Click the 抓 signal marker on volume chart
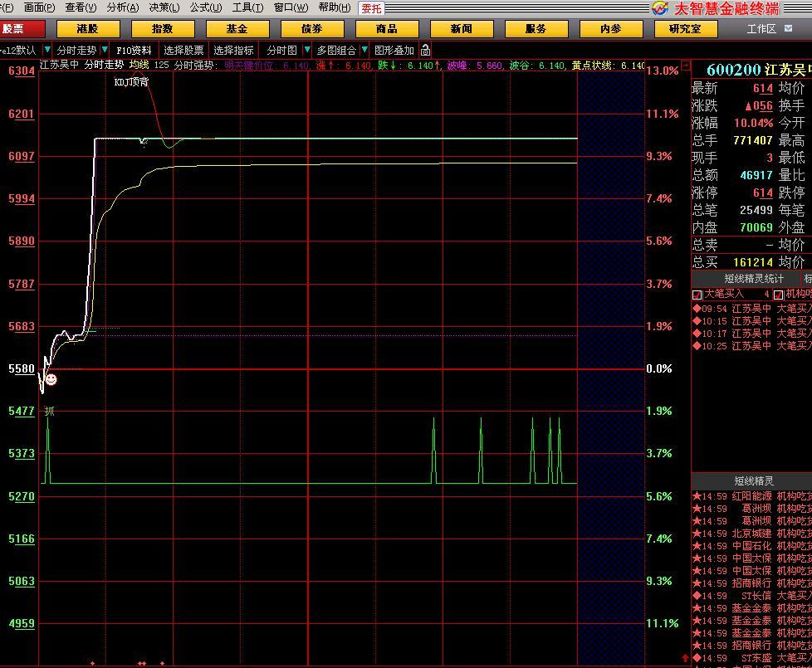The height and width of the screenshot is (668, 812). click(x=49, y=412)
